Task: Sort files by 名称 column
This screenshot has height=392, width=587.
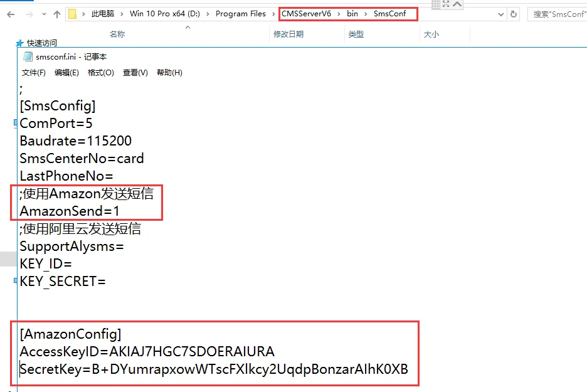Action: click(x=117, y=34)
